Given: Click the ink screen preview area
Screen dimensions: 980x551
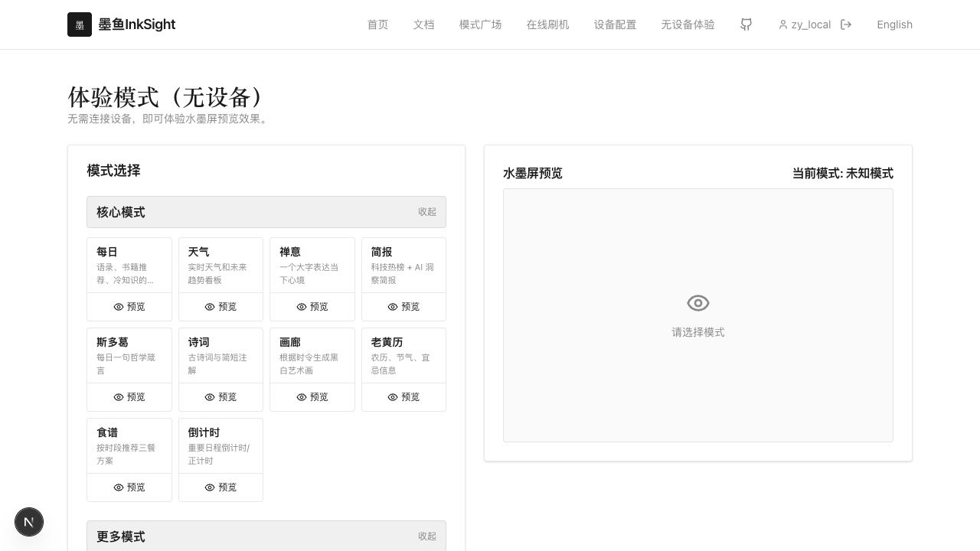Looking at the screenshot, I should (x=697, y=315).
